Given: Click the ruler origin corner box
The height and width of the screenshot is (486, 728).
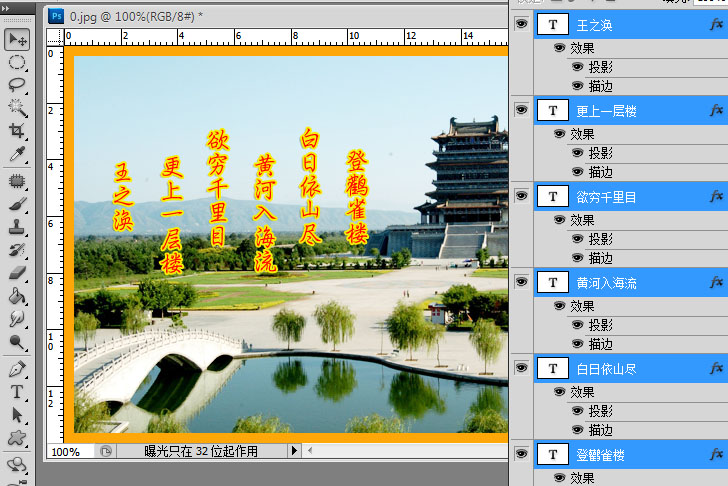Looking at the screenshot, I should 55,37.
